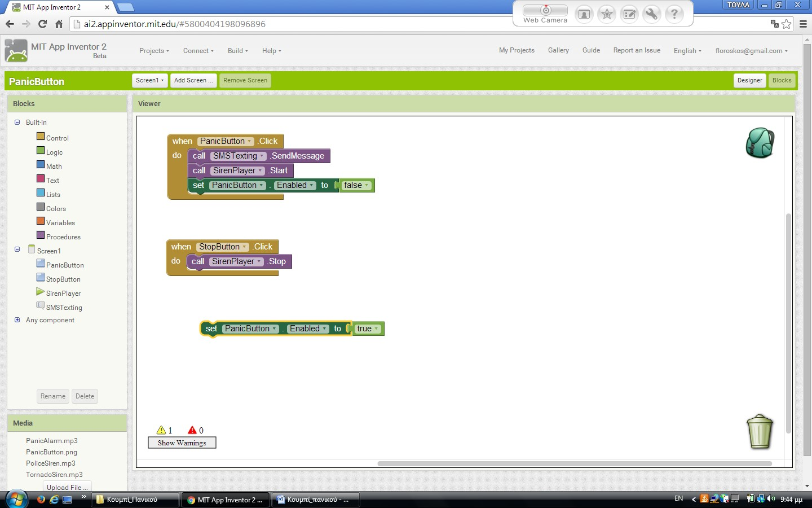Viewport: 812px width, 508px height.
Task: Open the Connect menu
Action: point(198,51)
